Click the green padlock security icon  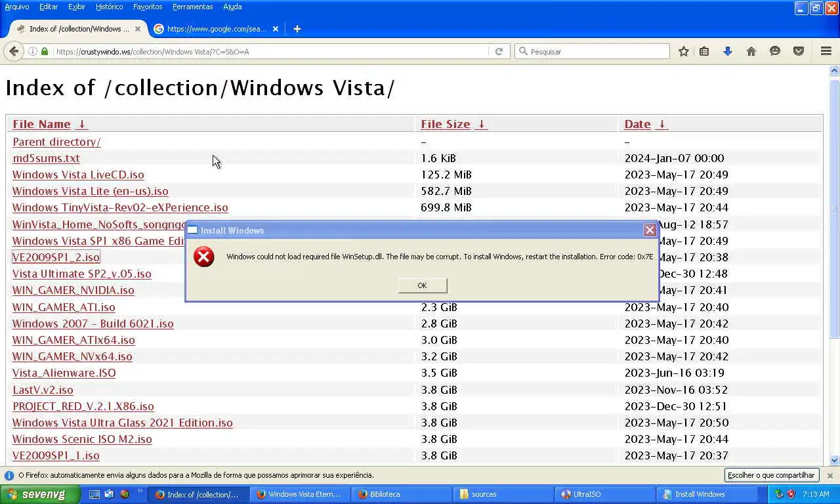(45, 51)
